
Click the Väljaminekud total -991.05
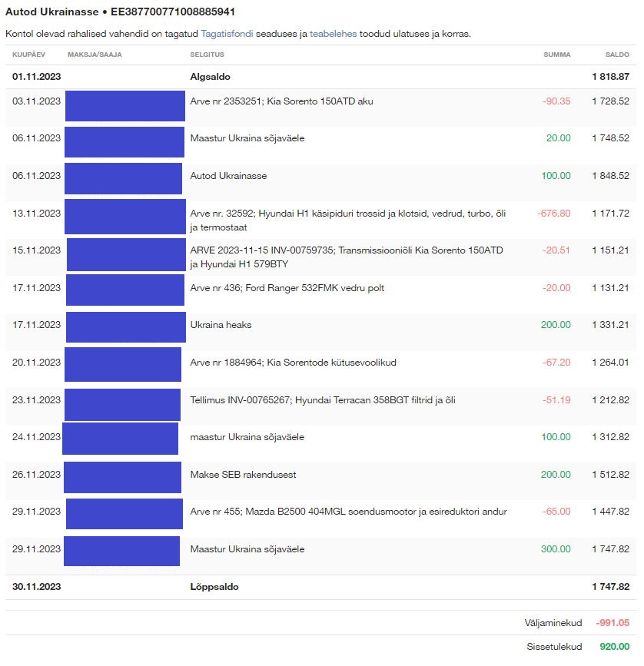(612, 623)
